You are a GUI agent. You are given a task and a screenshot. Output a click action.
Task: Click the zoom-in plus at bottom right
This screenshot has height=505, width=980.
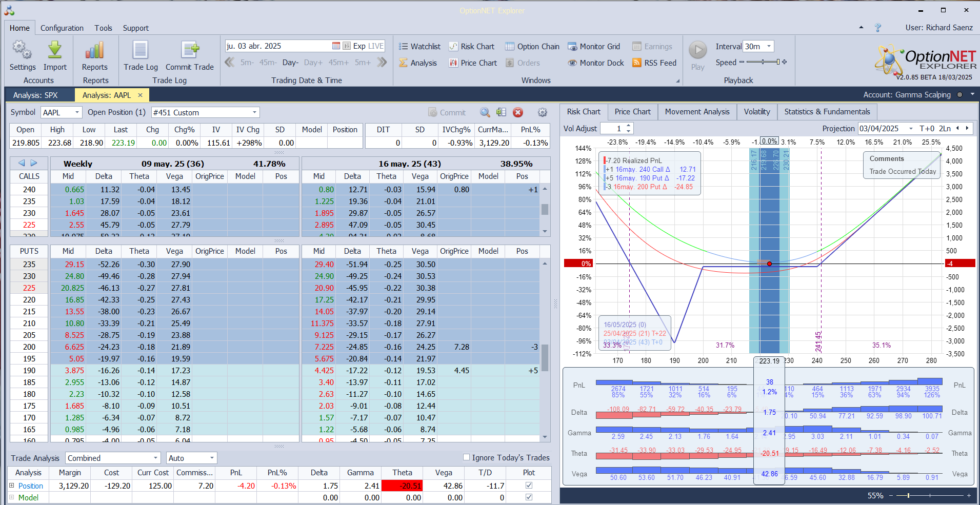click(968, 496)
